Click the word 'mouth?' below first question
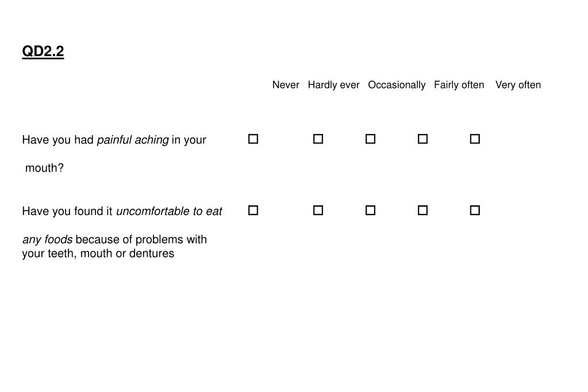The width and height of the screenshot is (588, 392). [x=44, y=168]
